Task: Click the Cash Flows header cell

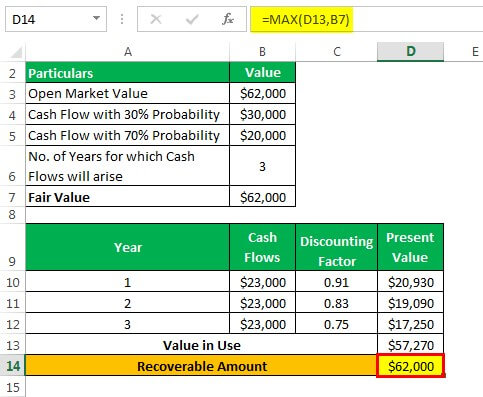Action: (x=262, y=247)
